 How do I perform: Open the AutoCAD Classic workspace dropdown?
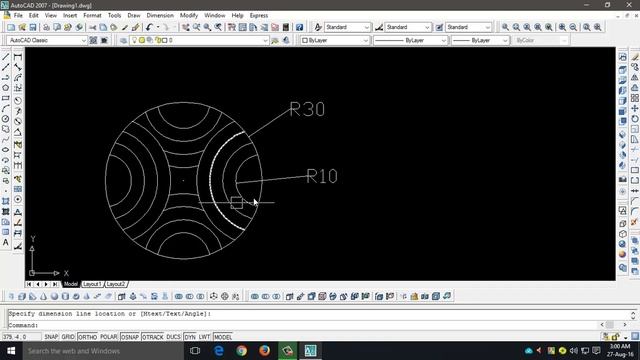tap(47, 40)
